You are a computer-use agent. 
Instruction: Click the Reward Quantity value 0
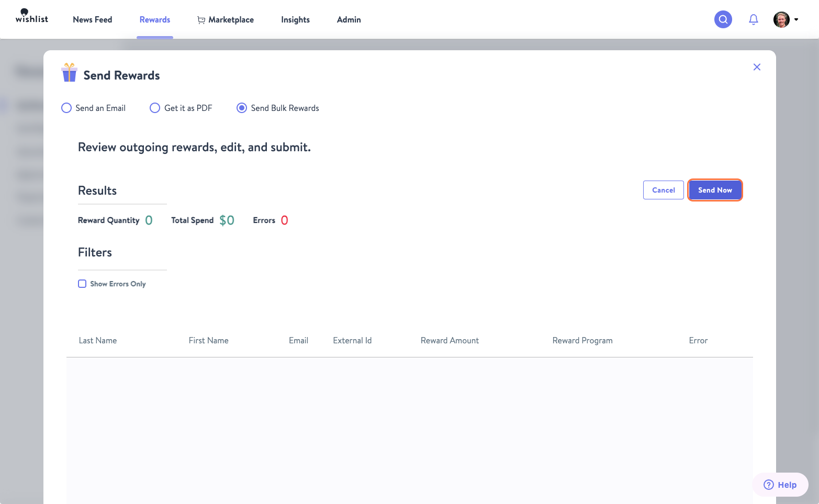click(149, 220)
